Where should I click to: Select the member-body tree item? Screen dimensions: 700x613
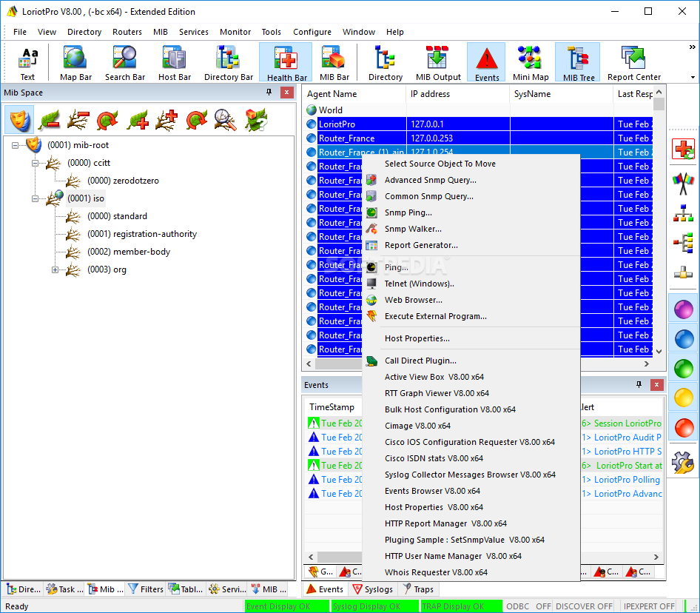tap(129, 252)
